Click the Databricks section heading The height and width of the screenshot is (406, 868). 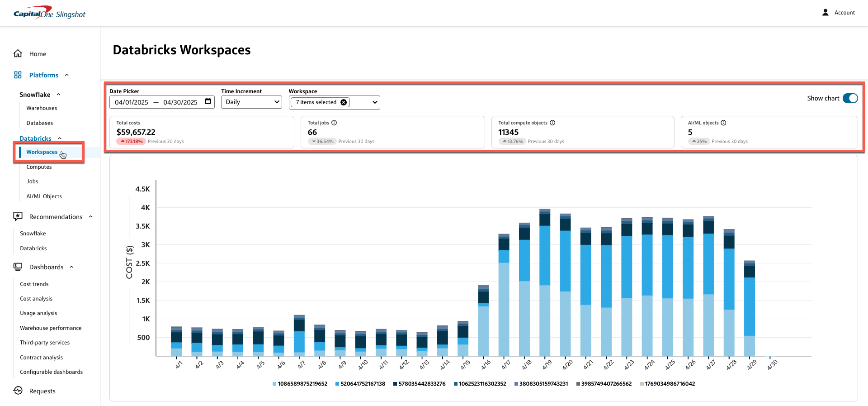coord(35,139)
